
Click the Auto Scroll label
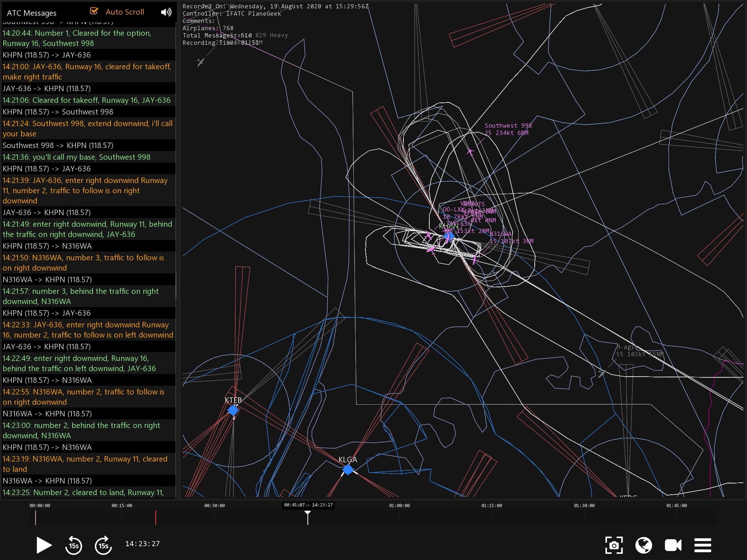pyautogui.click(x=125, y=12)
